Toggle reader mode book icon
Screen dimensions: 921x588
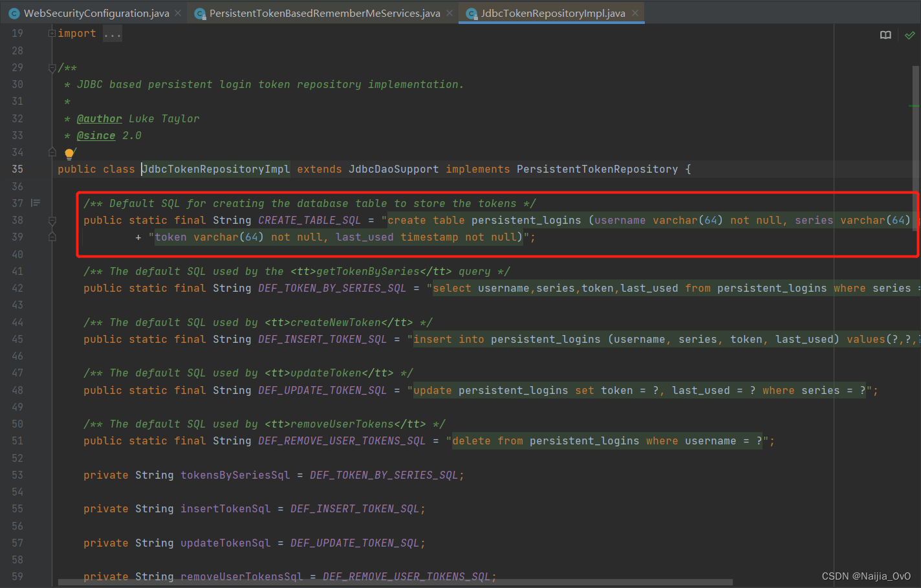click(x=885, y=35)
